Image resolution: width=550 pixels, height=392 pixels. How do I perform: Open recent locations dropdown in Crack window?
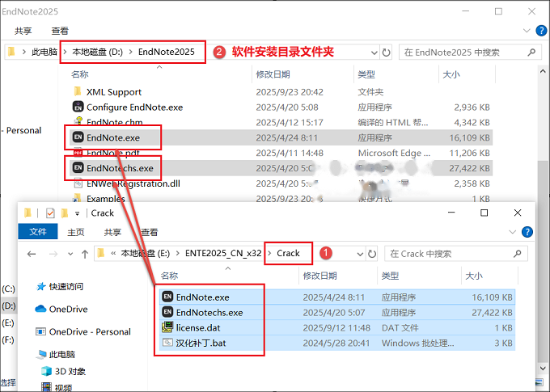point(70,254)
